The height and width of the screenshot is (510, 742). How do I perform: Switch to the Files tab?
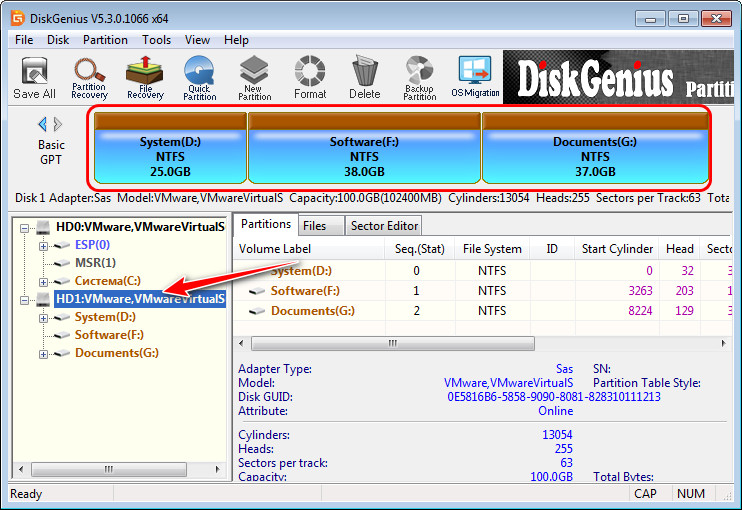(x=321, y=226)
